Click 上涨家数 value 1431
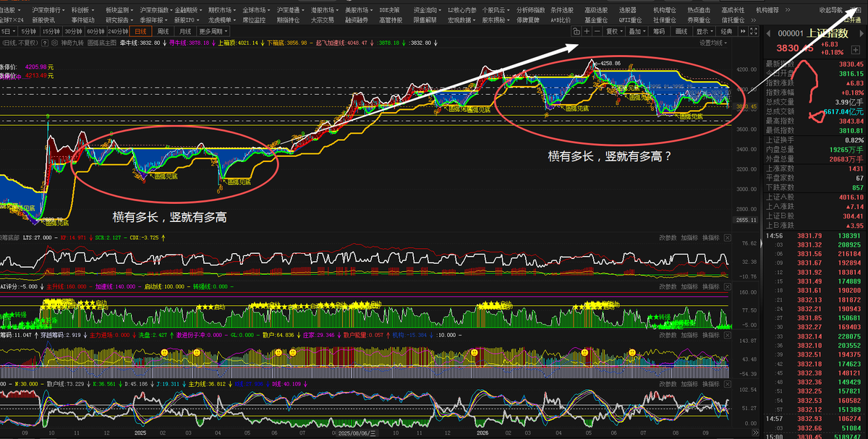Viewport: 868px width, 439px height. (x=855, y=168)
